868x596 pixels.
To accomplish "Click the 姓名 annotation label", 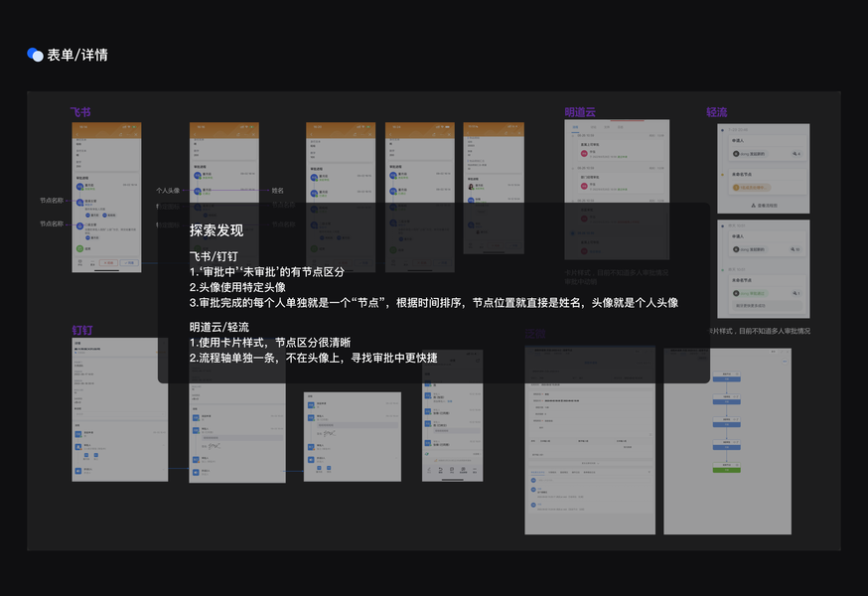I will 278,191.
